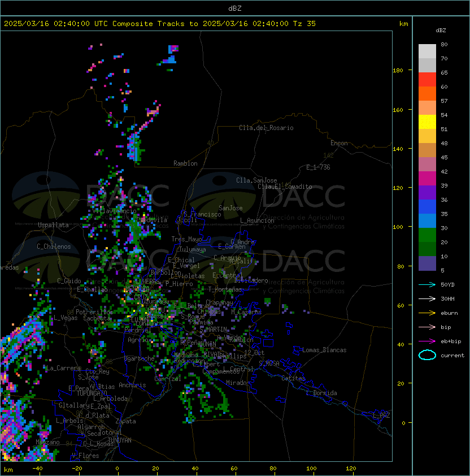Image resolution: width=470 pixels, height=476 pixels.
Task: Click the cyan 50YD arrow legend icon
Action: 427,285
